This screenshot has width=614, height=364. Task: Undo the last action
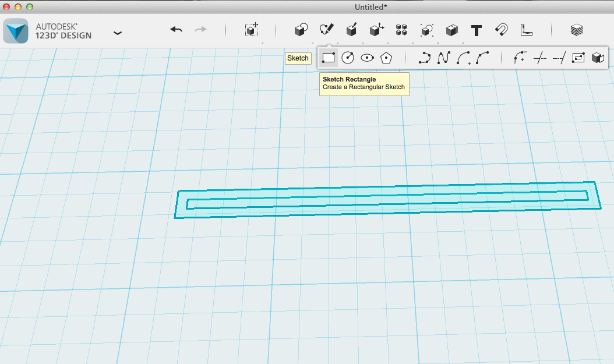[x=176, y=29]
